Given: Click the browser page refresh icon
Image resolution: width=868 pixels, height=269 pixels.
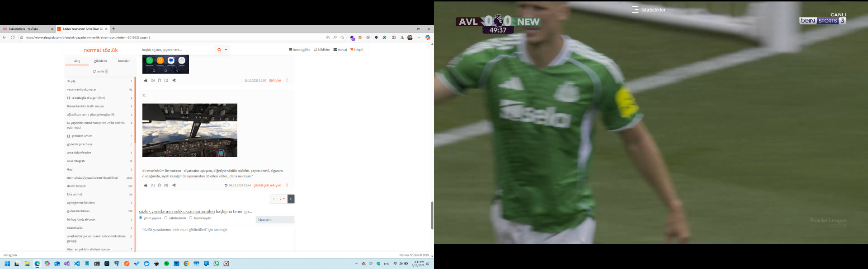Looking at the screenshot, I should tap(13, 37).
